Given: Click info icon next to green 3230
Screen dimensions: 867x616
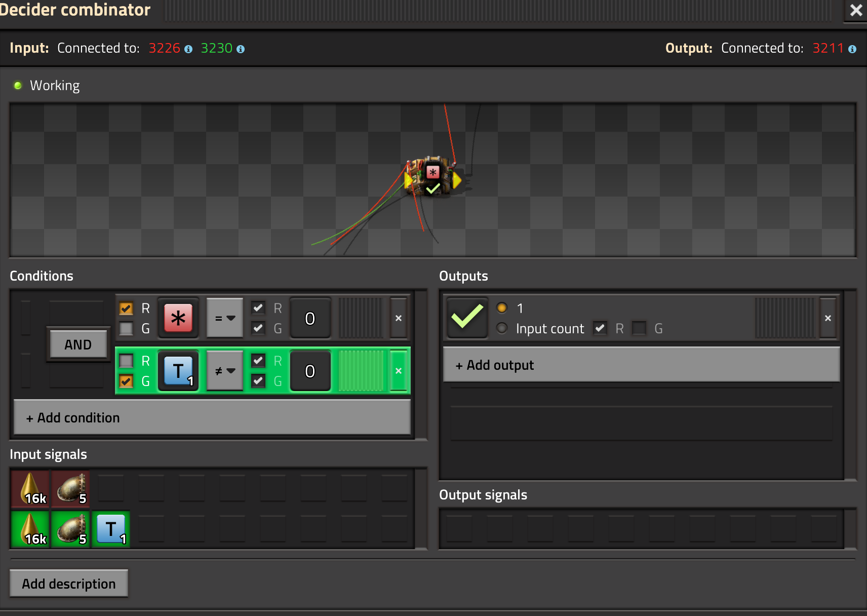Looking at the screenshot, I should coord(241,49).
